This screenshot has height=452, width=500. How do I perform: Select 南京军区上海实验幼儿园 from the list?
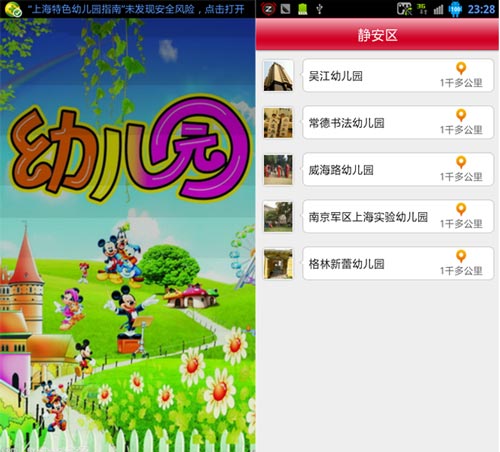coord(398,217)
